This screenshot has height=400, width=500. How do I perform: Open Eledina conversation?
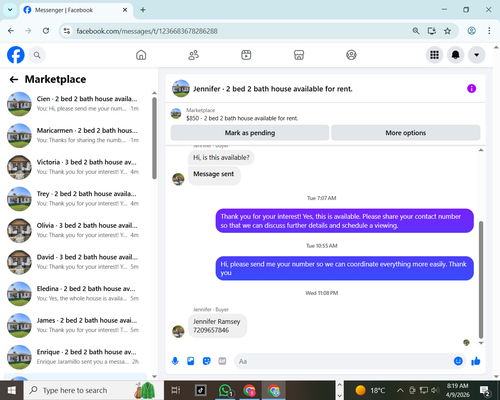coord(77,294)
